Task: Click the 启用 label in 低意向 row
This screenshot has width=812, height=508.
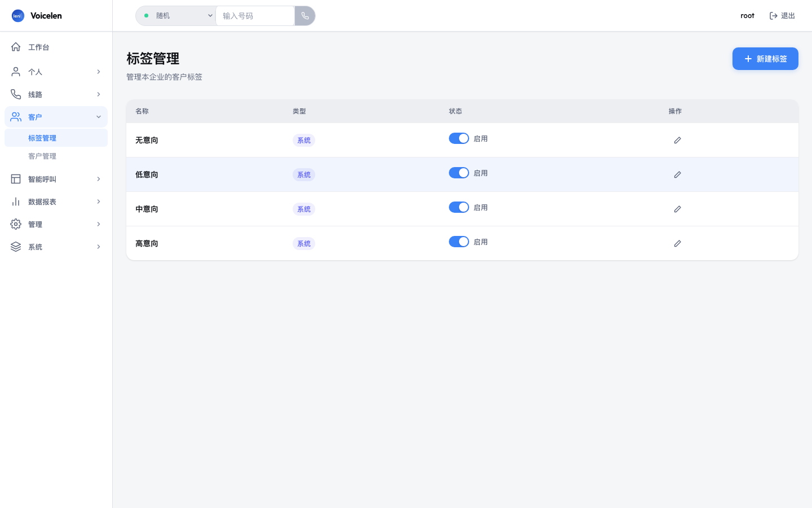Action: (x=480, y=173)
